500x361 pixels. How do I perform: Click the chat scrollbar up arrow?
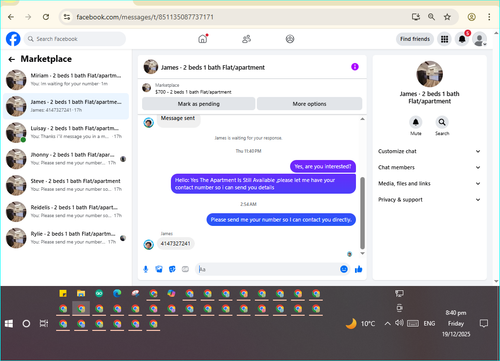coord(362,119)
